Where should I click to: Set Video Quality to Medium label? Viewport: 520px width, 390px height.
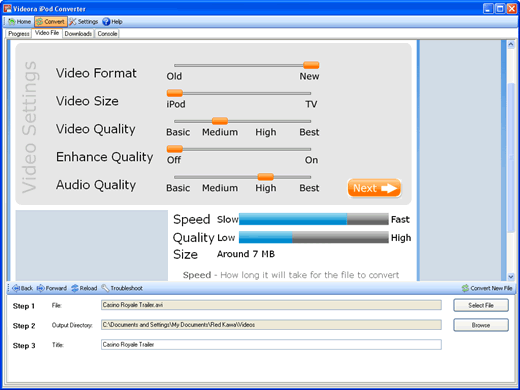[220, 132]
